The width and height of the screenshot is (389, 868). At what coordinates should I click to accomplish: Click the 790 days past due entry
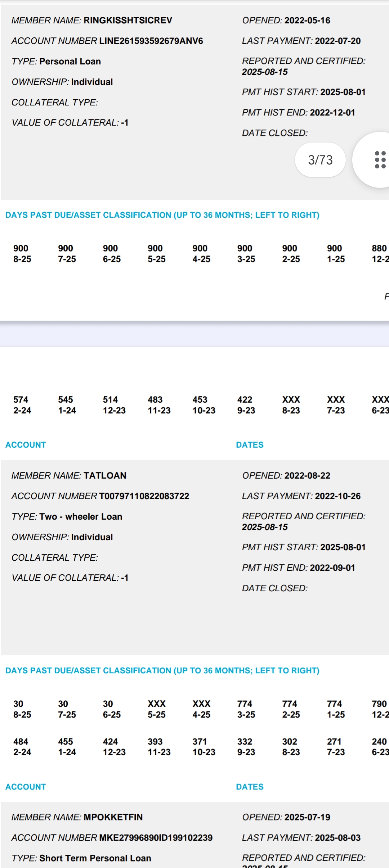(379, 709)
